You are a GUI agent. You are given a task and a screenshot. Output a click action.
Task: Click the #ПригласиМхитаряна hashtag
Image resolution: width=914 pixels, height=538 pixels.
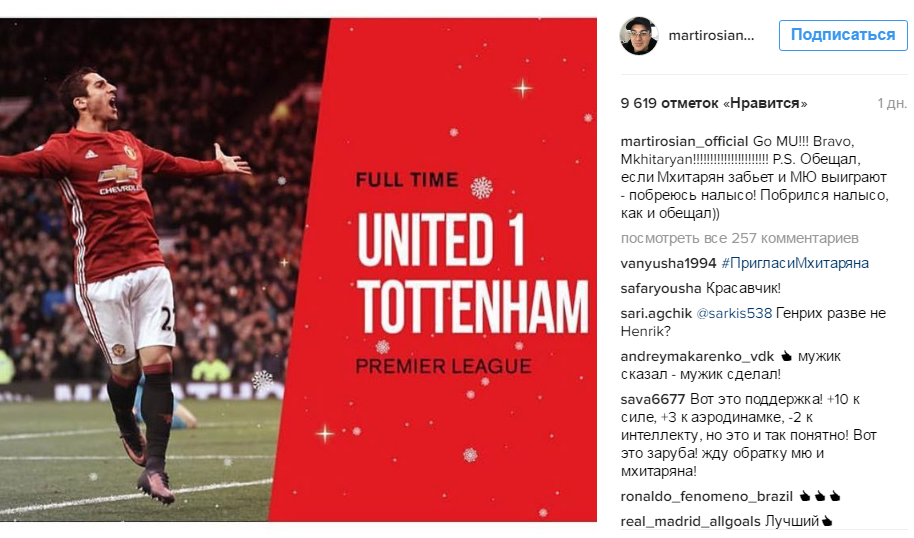(x=795, y=263)
